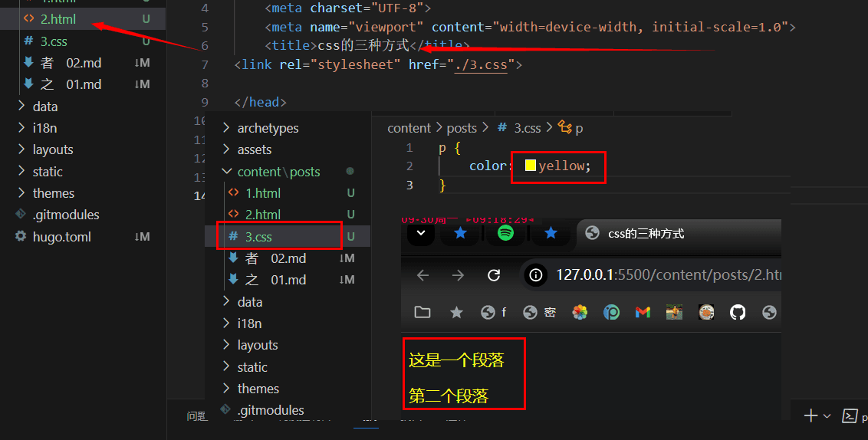Open the site information icon in address bar

click(x=537, y=275)
